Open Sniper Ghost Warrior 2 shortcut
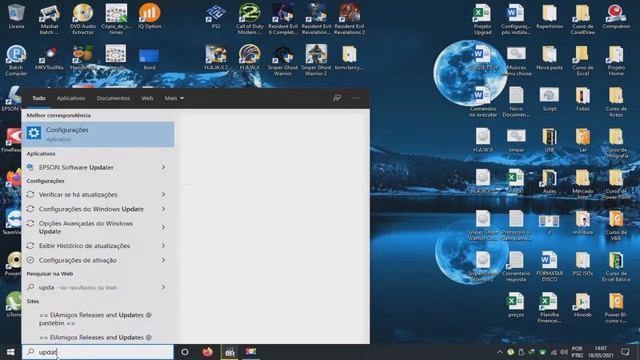Viewport: 640px width, 360px height. (316, 60)
